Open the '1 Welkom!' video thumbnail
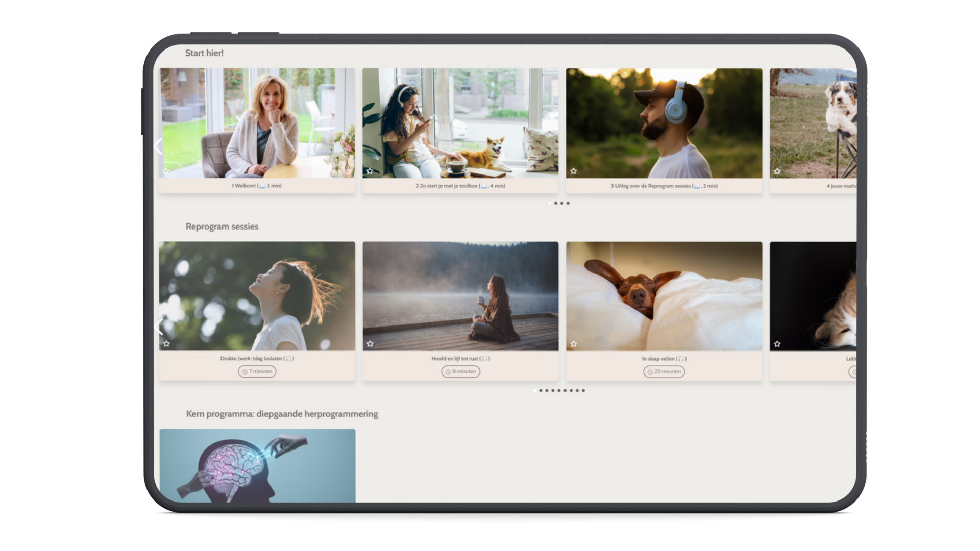 [257, 123]
